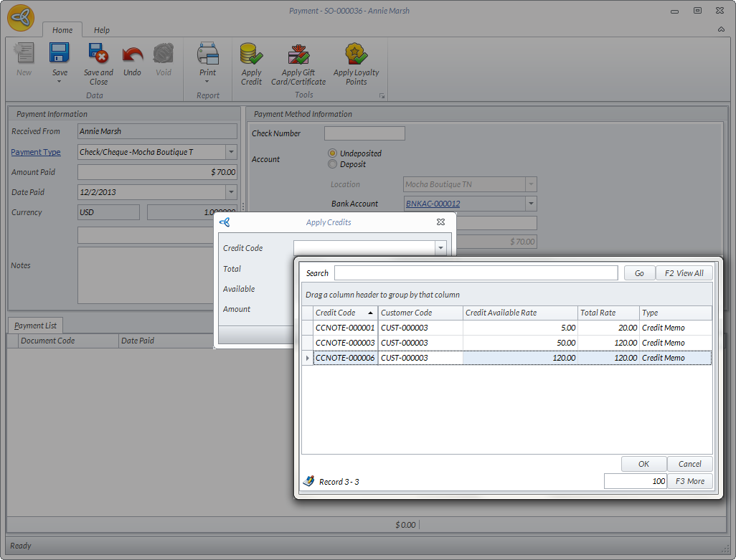Click the Apply Credit icon
This screenshot has width=736, height=560.
251,54
